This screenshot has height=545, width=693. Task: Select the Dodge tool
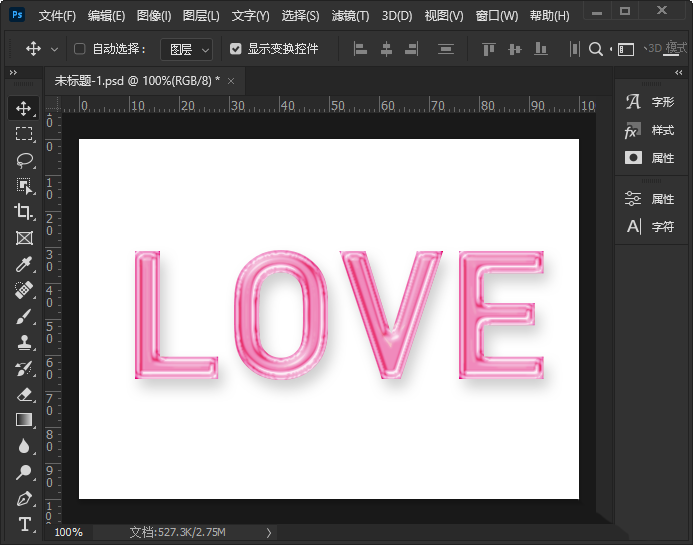tap(23, 473)
